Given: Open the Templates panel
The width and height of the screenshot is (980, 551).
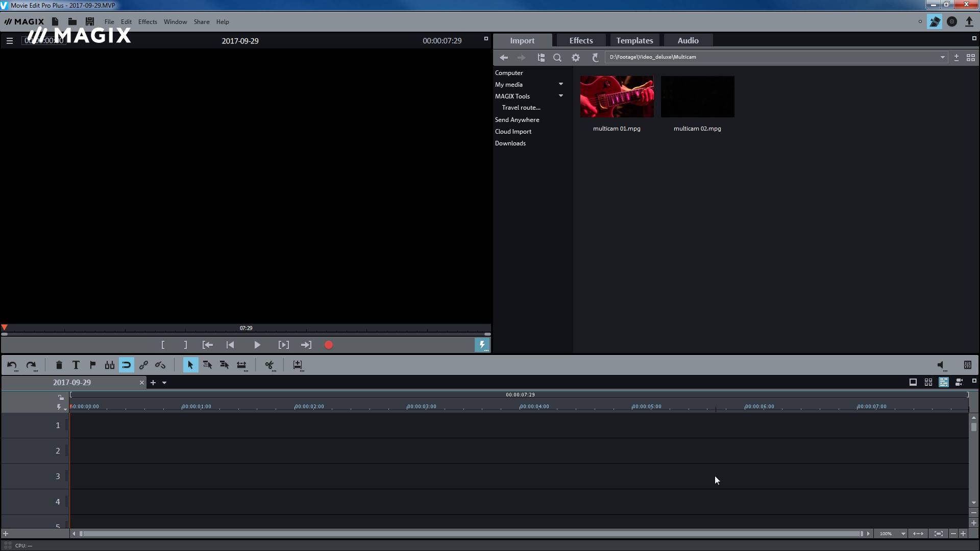Looking at the screenshot, I should pyautogui.click(x=635, y=40).
